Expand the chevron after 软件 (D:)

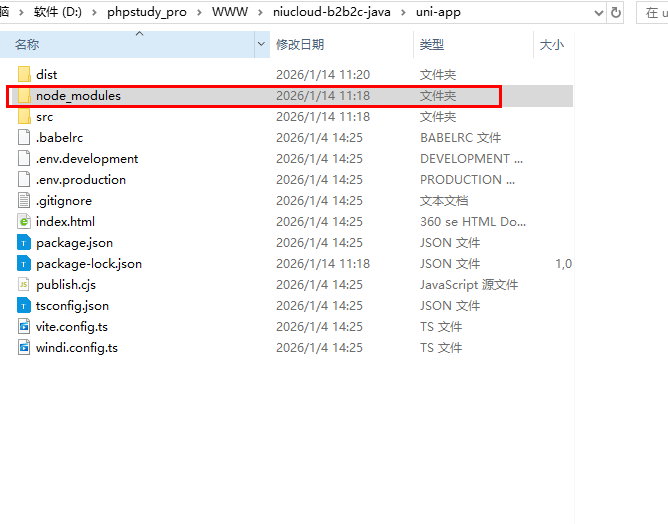95,12
